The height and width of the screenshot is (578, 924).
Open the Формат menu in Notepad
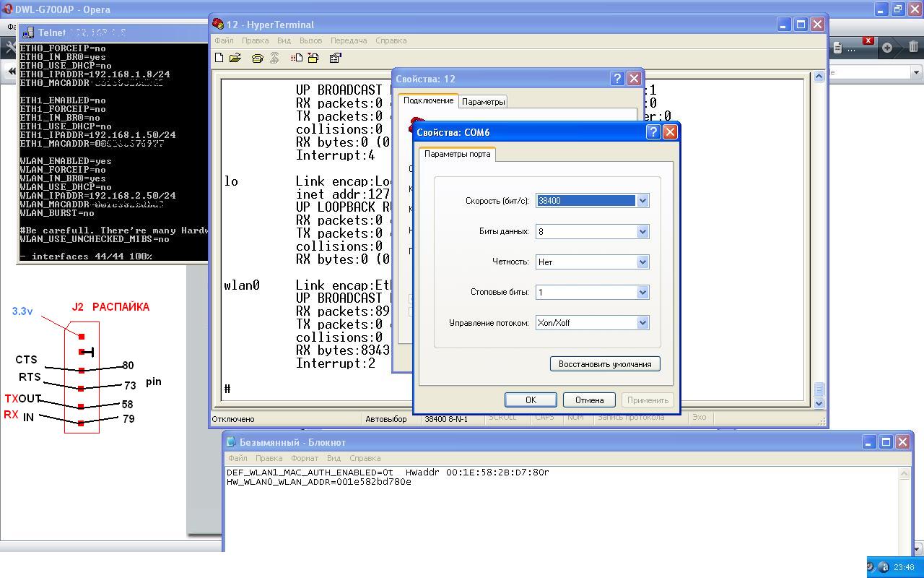[304, 458]
